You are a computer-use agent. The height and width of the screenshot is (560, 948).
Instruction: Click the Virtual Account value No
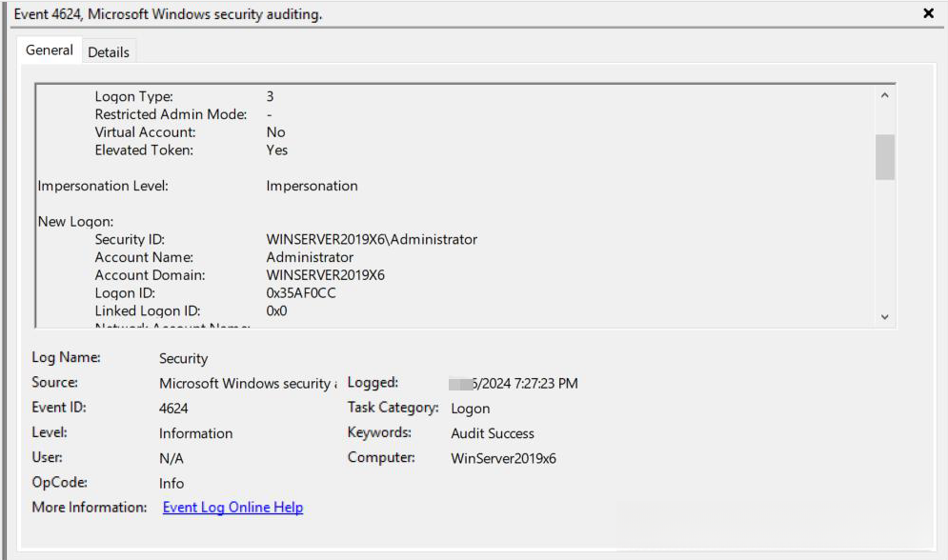pos(275,132)
